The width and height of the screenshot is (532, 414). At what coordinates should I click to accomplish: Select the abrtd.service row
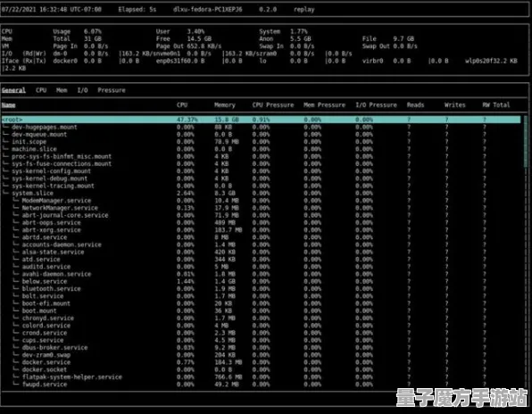261,237
